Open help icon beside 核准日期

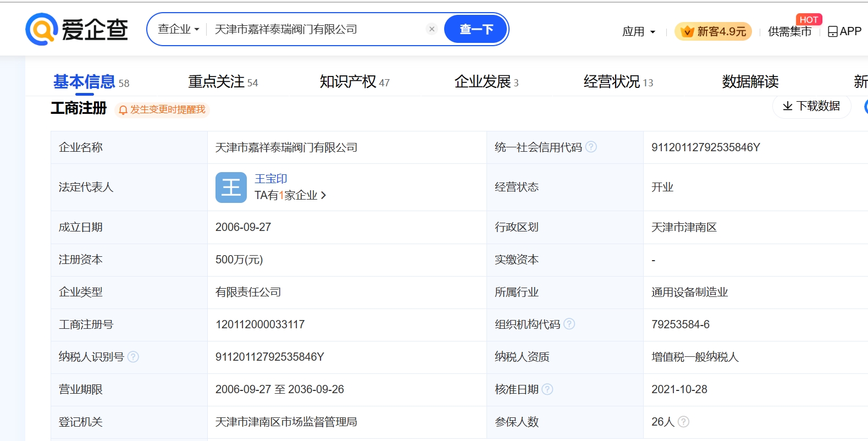pyautogui.click(x=547, y=389)
